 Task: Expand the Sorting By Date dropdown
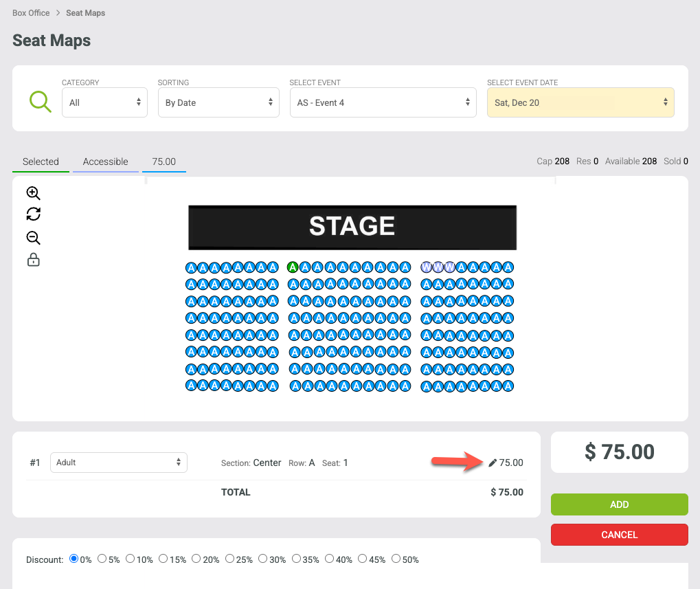point(218,102)
